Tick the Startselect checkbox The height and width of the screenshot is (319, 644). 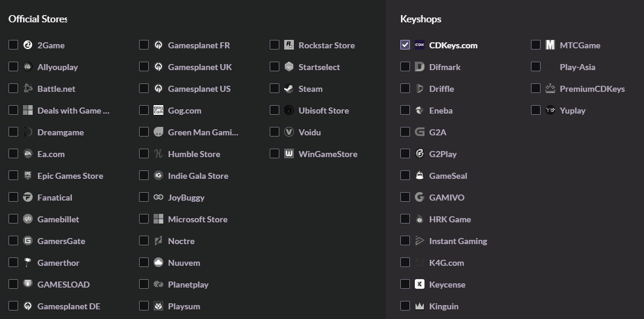[x=275, y=66]
